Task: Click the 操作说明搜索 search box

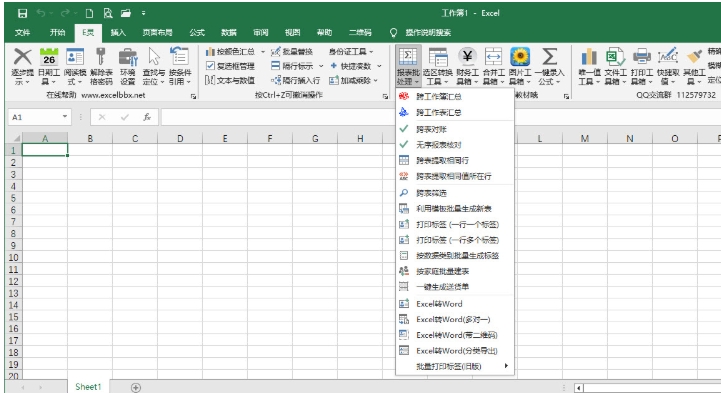Action: (x=428, y=32)
